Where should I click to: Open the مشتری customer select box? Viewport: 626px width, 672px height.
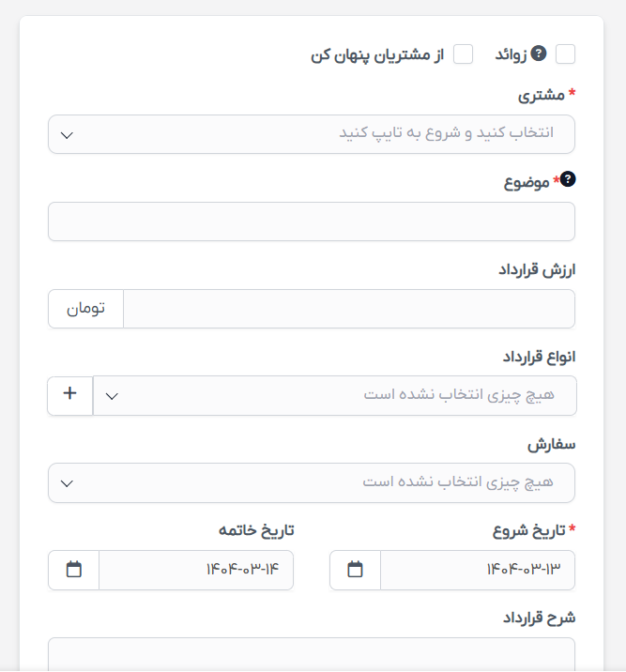tap(312, 134)
